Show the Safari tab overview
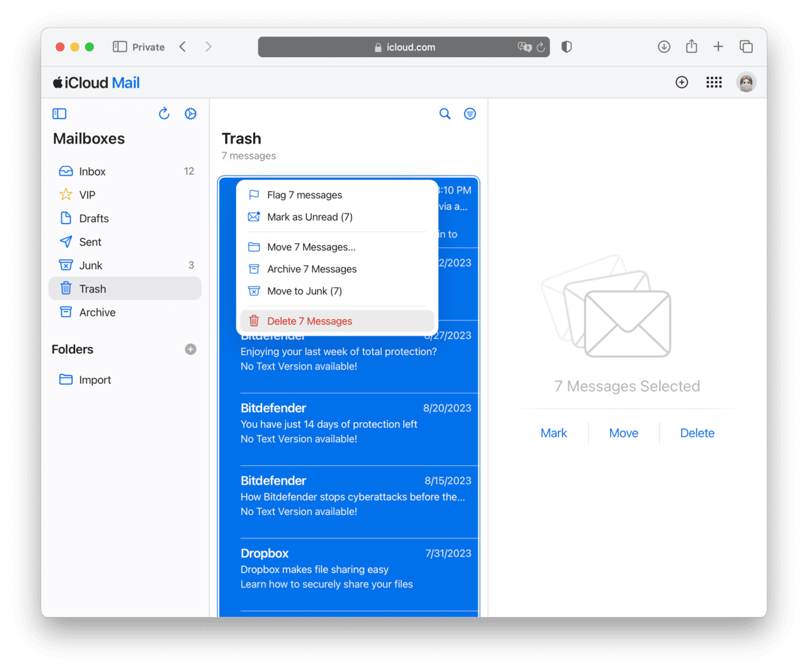Viewport: 808px width, 672px height. (746, 47)
